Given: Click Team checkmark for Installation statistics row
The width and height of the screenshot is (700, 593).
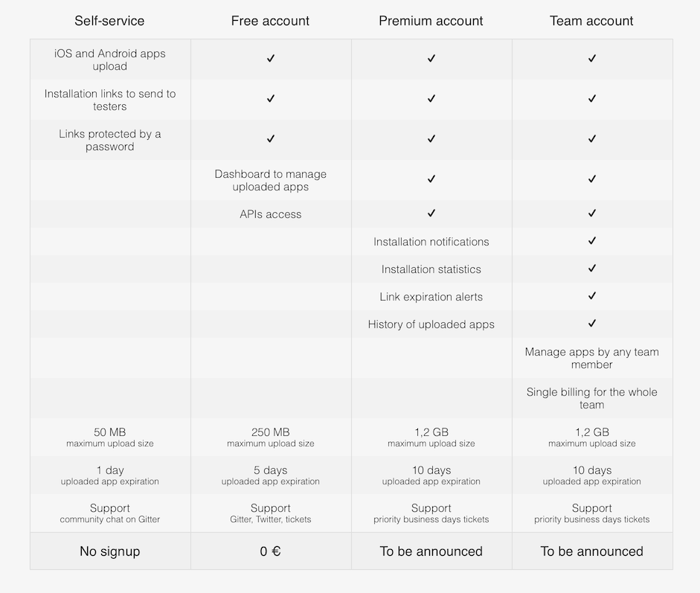Looking at the screenshot, I should [592, 269].
